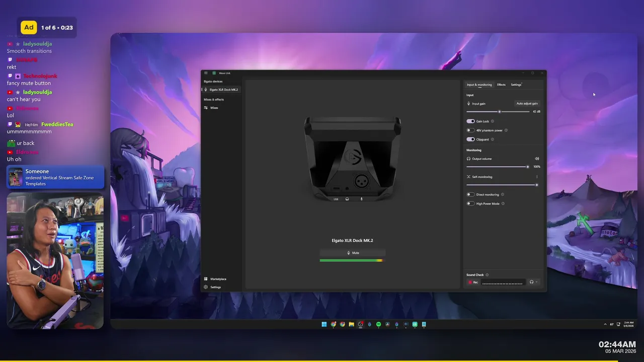Toggle the Clipguard switch
Screen dimensions: 644x362
pos(470,139)
